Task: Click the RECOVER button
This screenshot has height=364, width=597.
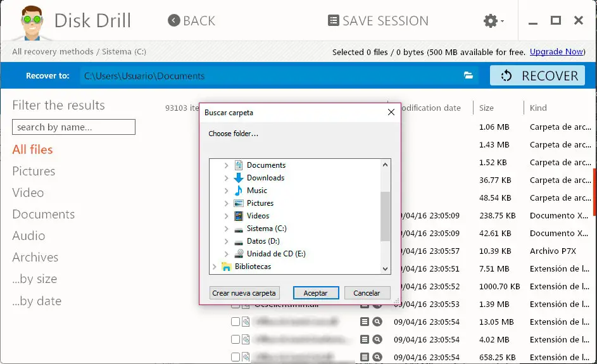Action: coord(537,75)
